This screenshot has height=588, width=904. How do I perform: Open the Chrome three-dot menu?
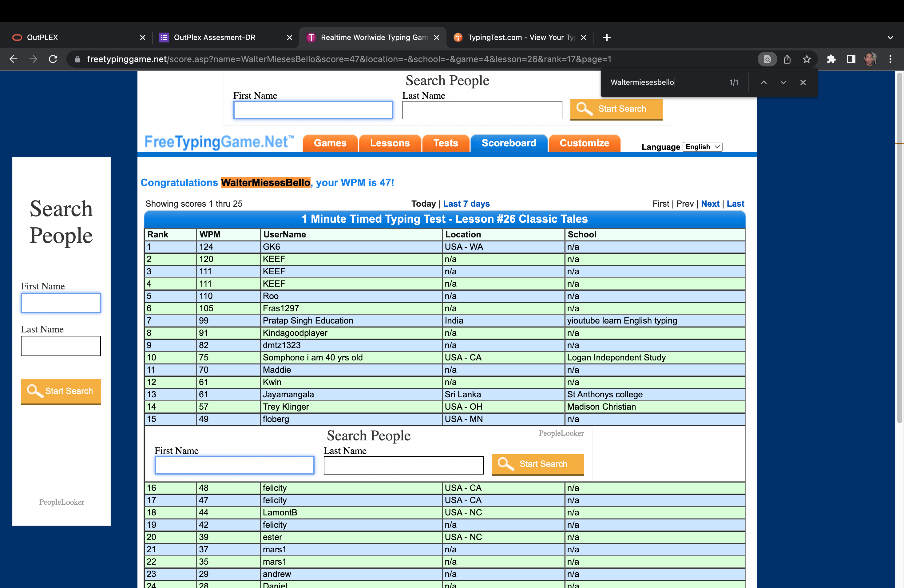890,59
